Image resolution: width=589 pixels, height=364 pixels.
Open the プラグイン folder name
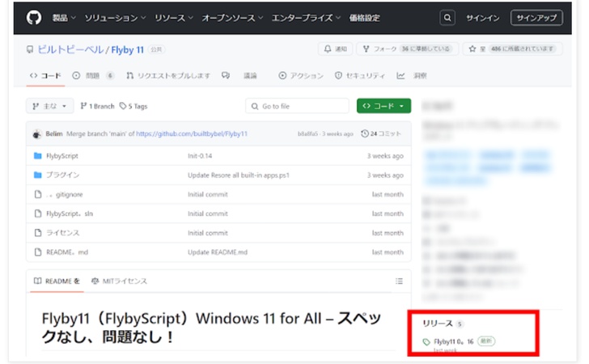point(62,175)
